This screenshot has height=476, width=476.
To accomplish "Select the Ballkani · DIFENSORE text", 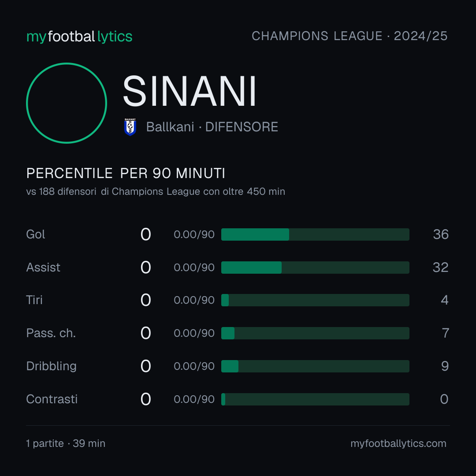I will (212, 127).
